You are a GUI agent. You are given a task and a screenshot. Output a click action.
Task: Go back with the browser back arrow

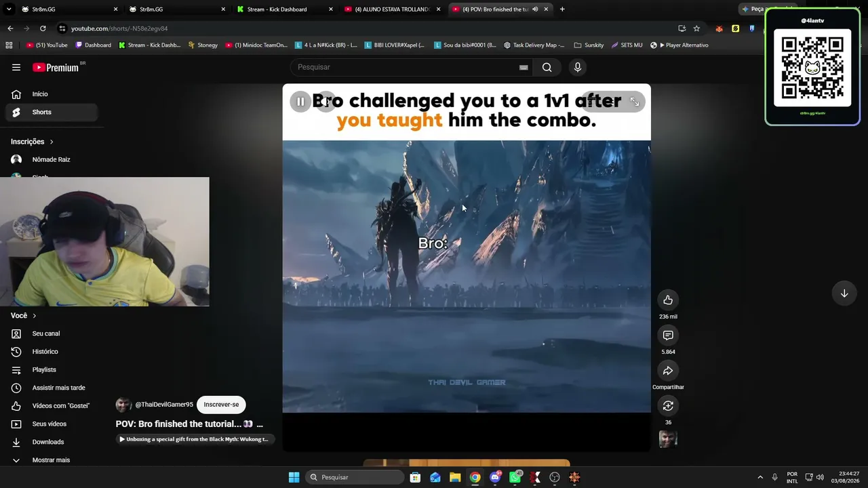coord(10,28)
